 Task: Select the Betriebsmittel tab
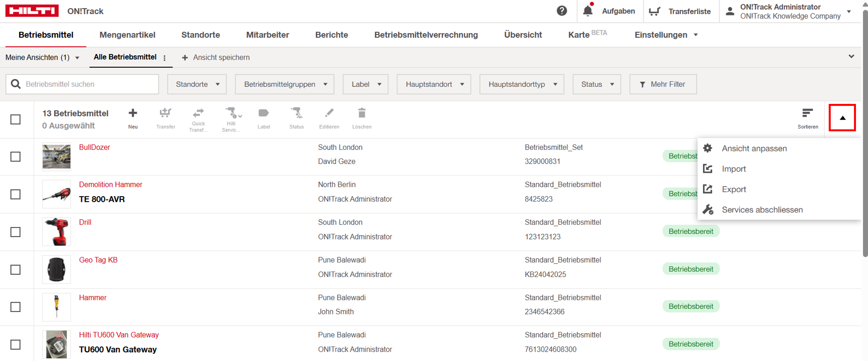(46, 35)
